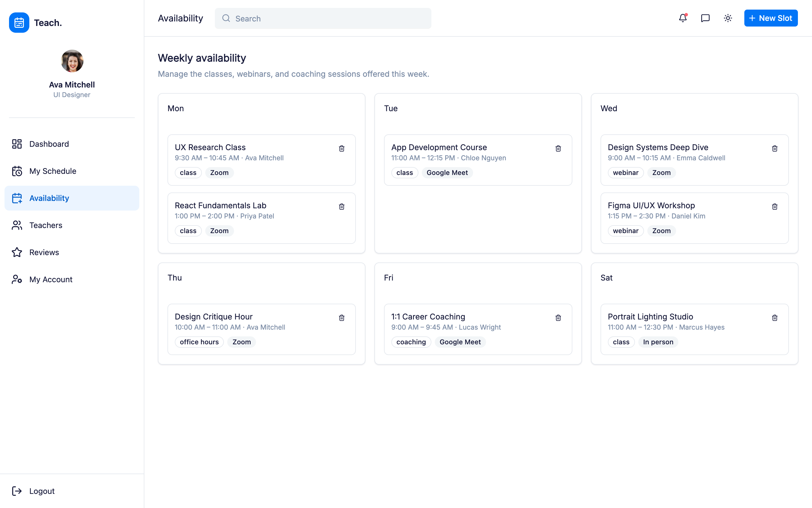Delete the 1:1 Career Coaching slot
Screen dimensions: 812x508
558,318
